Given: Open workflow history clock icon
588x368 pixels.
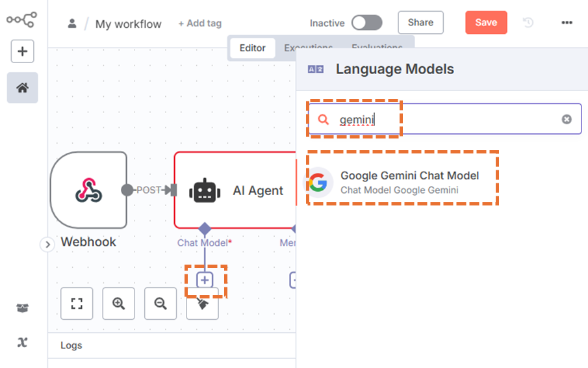Looking at the screenshot, I should point(528,23).
